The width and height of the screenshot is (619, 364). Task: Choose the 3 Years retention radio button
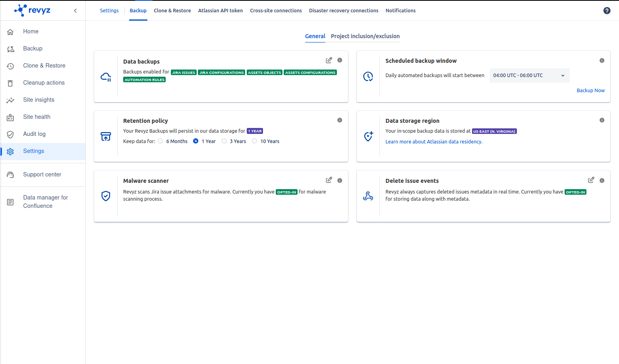224,141
